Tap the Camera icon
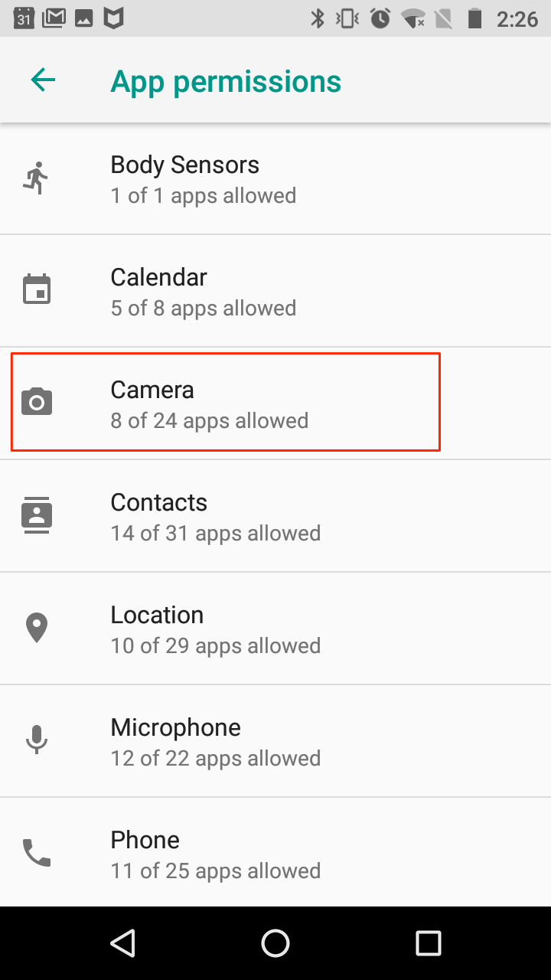The image size is (551, 980). point(37,402)
